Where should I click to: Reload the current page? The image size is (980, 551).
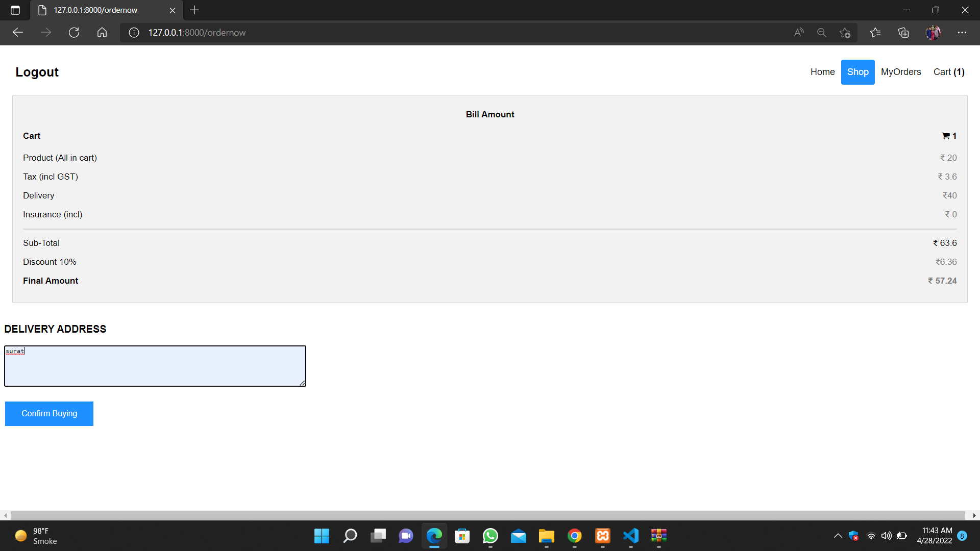[x=74, y=32]
